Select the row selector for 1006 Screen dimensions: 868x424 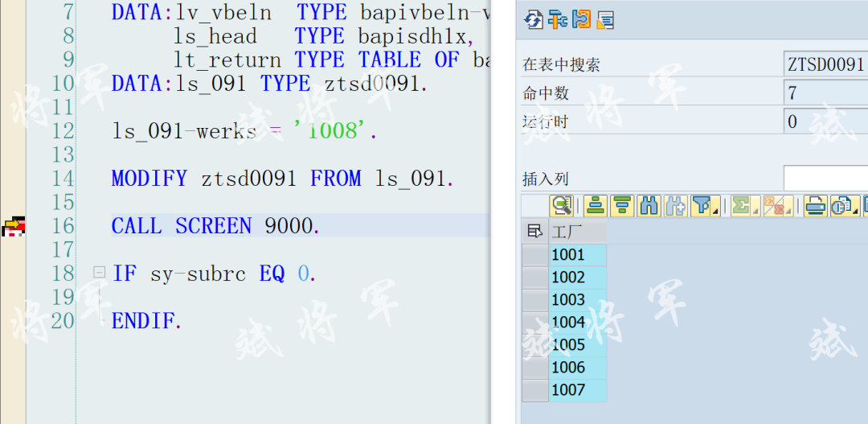[535, 368]
